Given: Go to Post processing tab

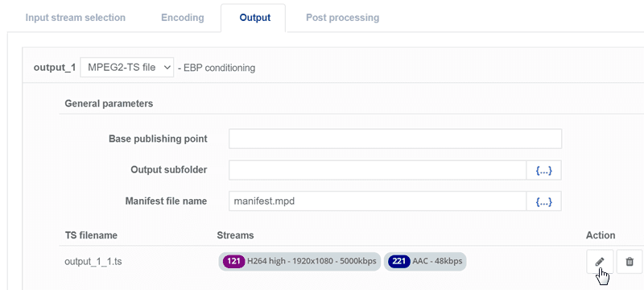Looking at the screenshot, I should (x=343, y=18).
